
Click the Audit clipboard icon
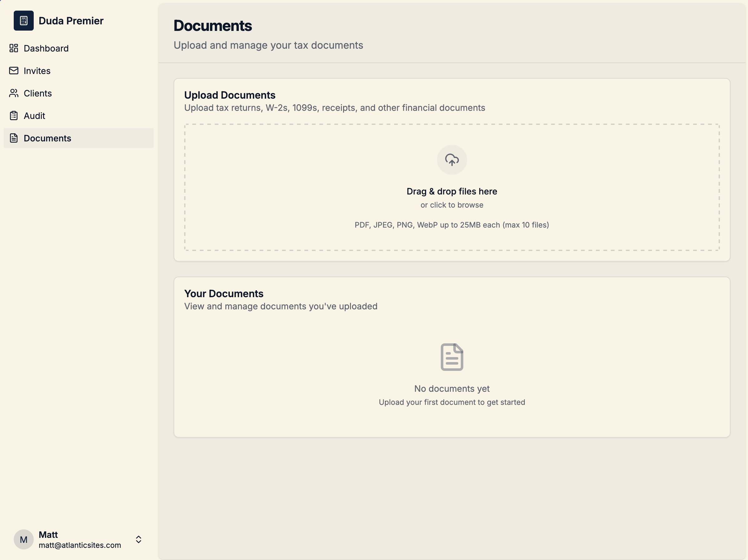[x=13, y=115]
